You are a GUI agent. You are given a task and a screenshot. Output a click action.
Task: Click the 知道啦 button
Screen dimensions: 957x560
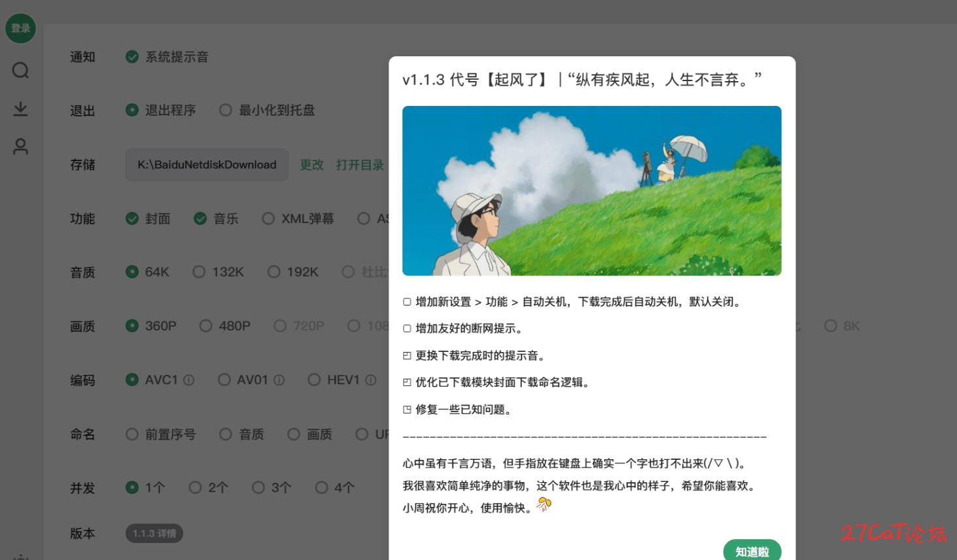(752, 550)
